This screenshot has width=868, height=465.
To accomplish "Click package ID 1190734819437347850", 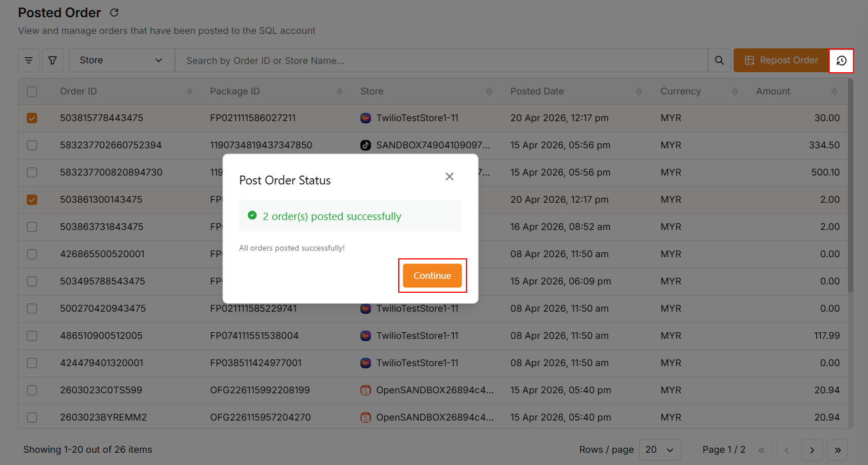I will [261, 145].
